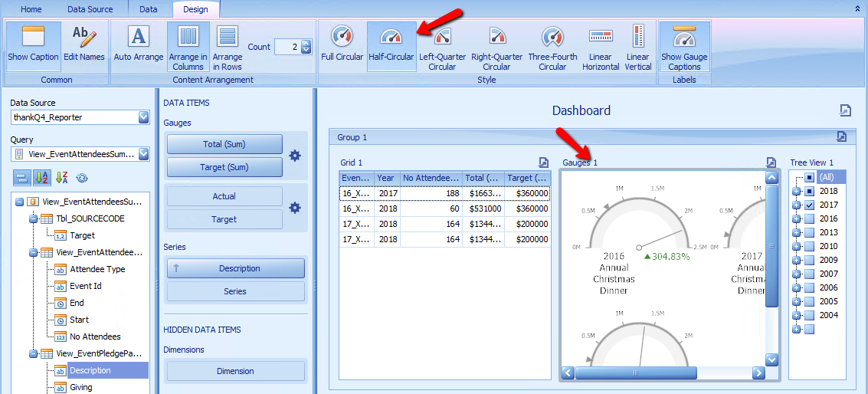This screenshot has height=394, width=868.
Task: Refresh the field list
Action: pos(82,177)
